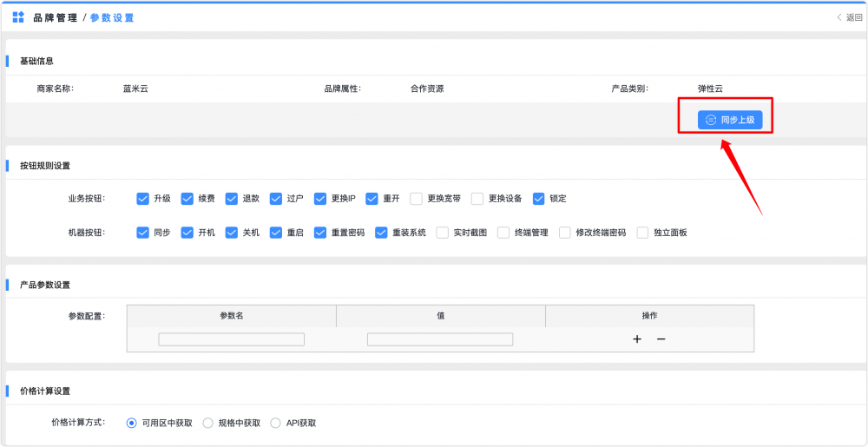Check the 独立面板 checkbox

pos(643,233)
